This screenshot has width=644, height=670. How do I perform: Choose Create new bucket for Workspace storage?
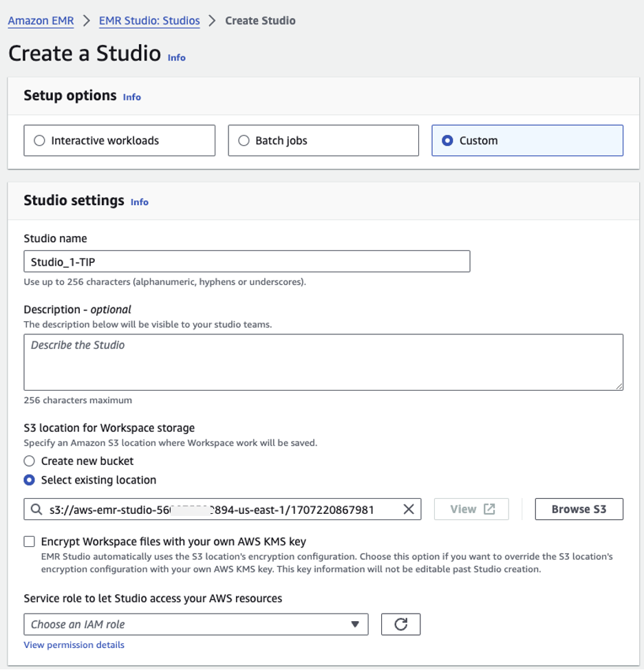[x=28, y=461]
